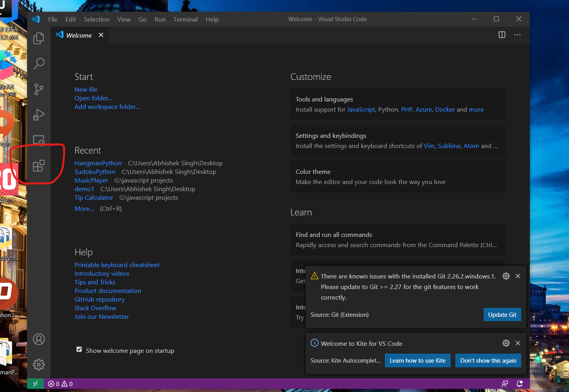This screenshot has width=569, height=392.
Task: Open the Remote Explorer view
Action: click(39, 140)
